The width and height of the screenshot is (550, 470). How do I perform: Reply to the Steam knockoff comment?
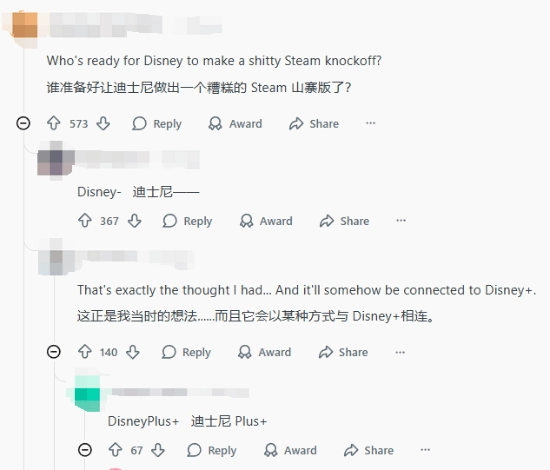coord(157,124)
